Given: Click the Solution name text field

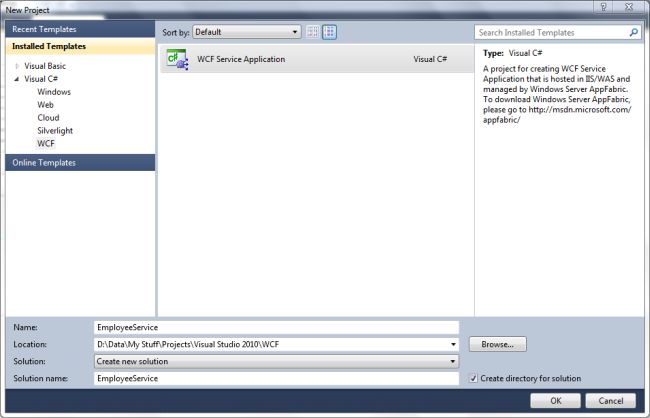Looking at the screenshot, I should coord(276,378).
